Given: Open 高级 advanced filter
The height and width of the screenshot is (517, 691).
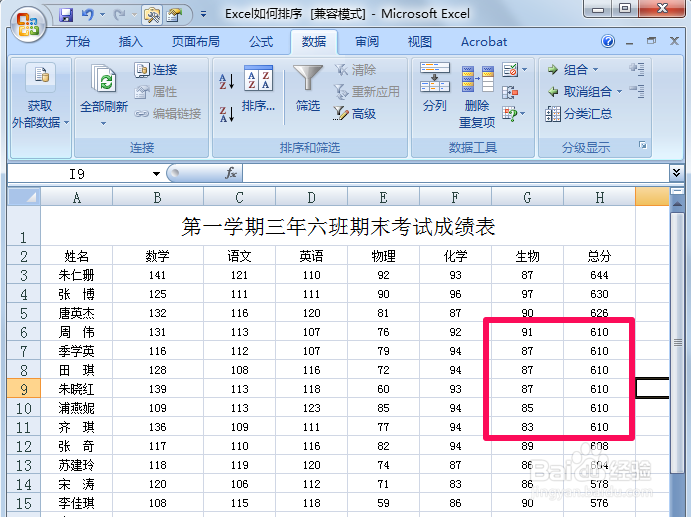Looking at the screenshot, I should click(x=355, y=114).
